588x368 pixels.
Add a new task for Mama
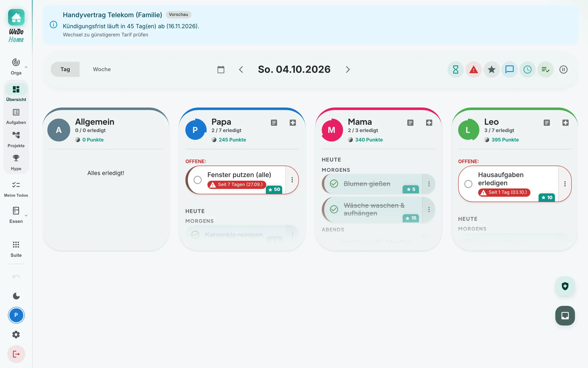pyautogui.click(x=429, y=123)
